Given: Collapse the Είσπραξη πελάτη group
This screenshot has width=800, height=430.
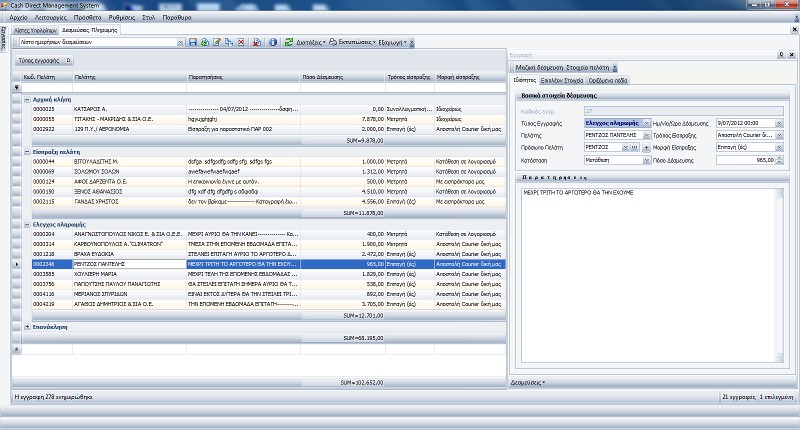Looking at the screenshot, I should (28, 152).
